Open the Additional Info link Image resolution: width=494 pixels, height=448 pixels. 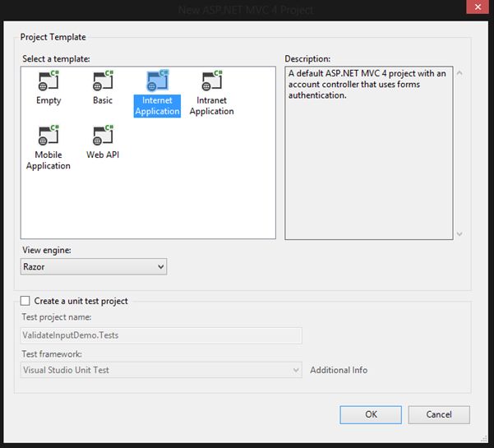(339, 370)
